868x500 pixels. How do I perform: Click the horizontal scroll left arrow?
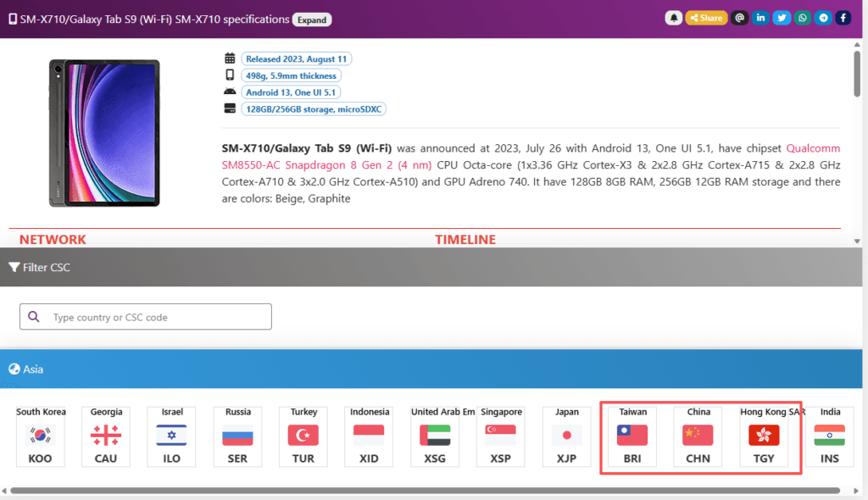pos(4,491)
